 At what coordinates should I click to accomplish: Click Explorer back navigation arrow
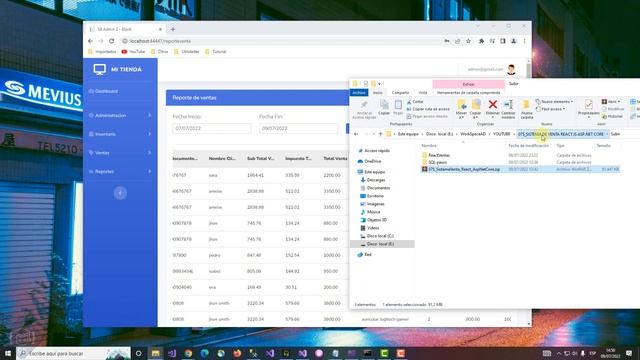(356, 134)
